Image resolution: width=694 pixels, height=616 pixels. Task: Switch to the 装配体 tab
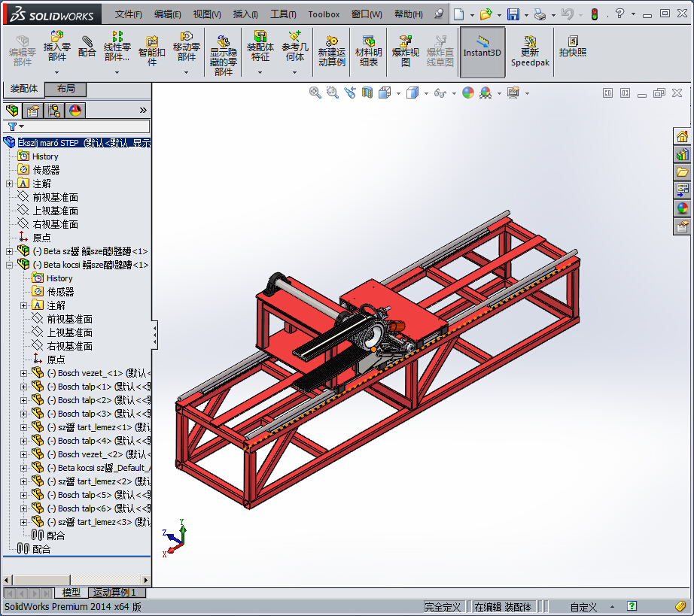tap(24, 89)
